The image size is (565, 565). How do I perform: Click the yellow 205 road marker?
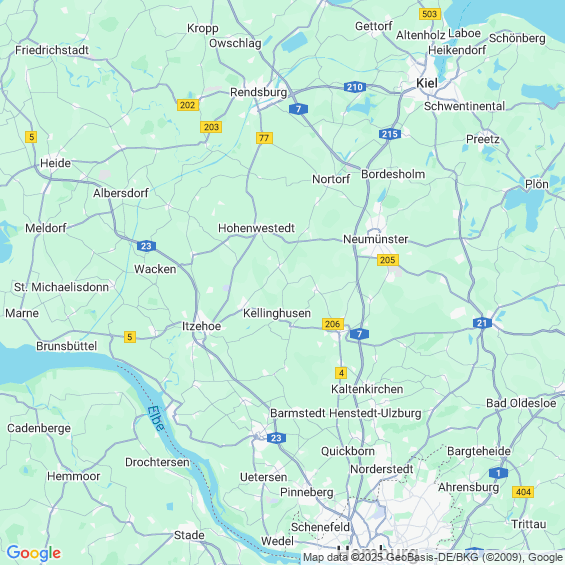click(388, 259)
